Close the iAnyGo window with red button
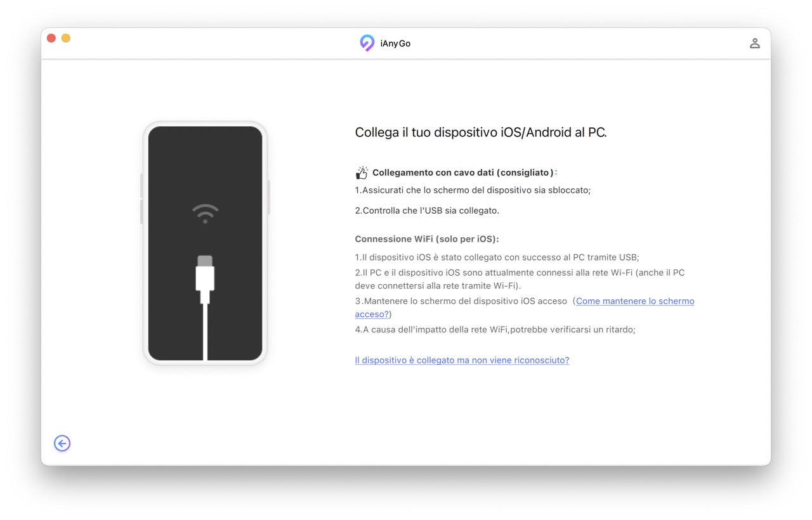Screen dimensions: 812x520 coord(51,39)
